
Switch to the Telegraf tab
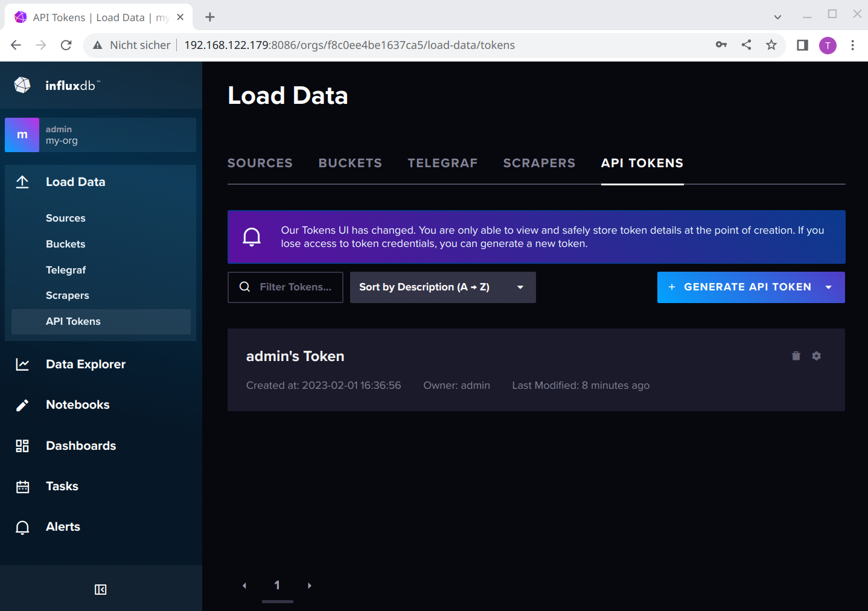point(442,163)
